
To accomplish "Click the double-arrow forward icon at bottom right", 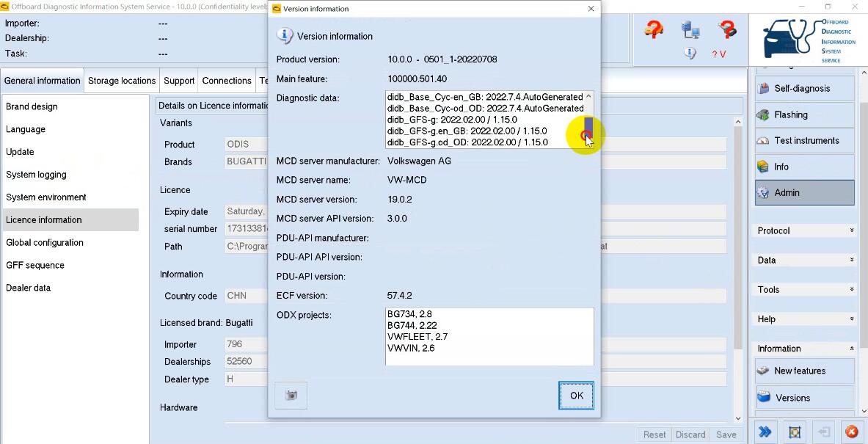I will [765, 432].
